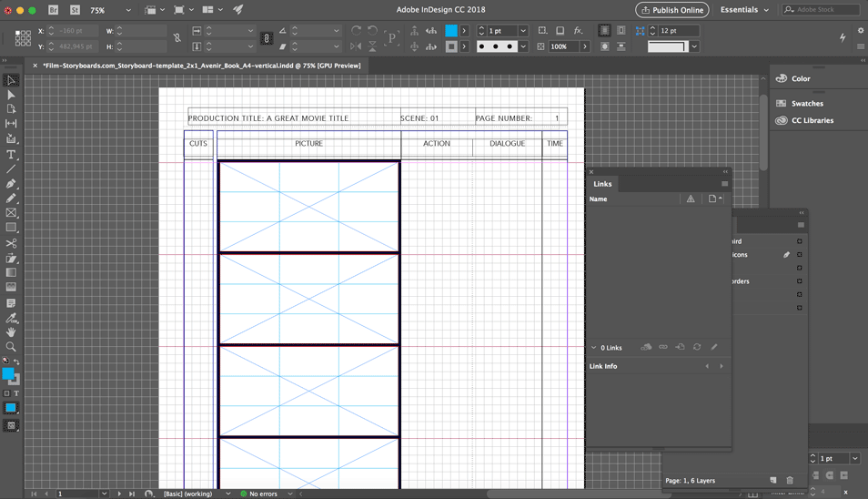
Task: Create new layer in Layers panel
Action: point(772,480)
